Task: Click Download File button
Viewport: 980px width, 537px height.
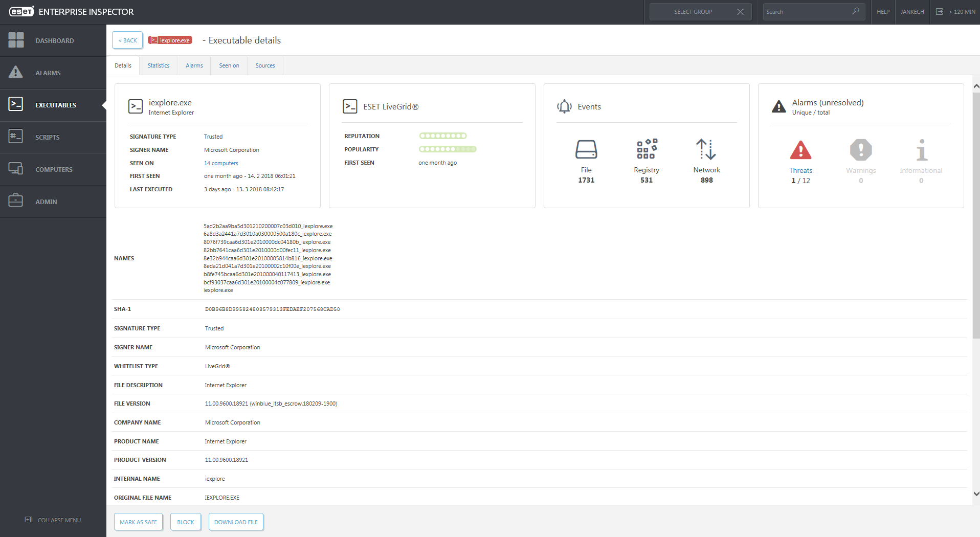Action: pyautogui.click(x=236, y=522)
